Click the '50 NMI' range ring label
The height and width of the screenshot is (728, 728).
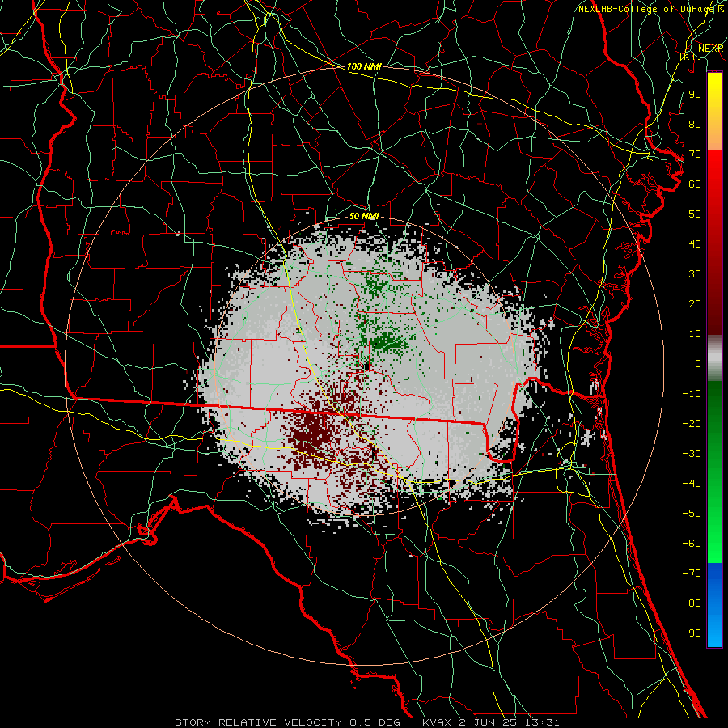(x=364, y=216)
